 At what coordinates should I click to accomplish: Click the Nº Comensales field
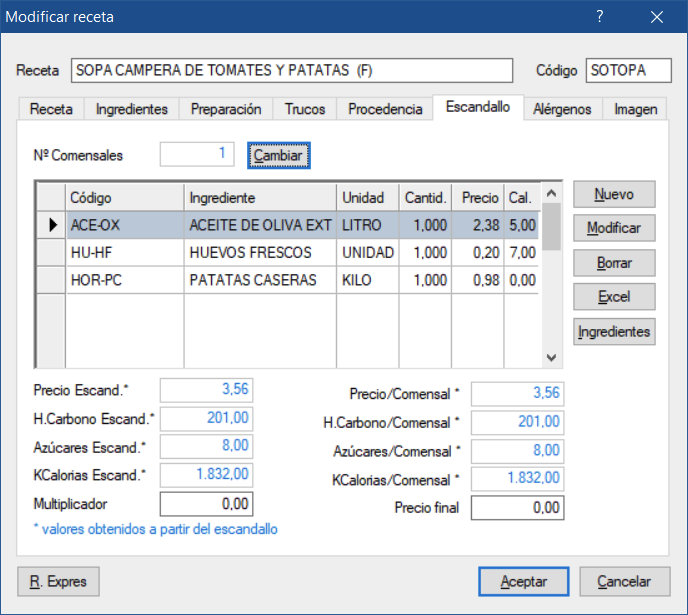[197, 154]
